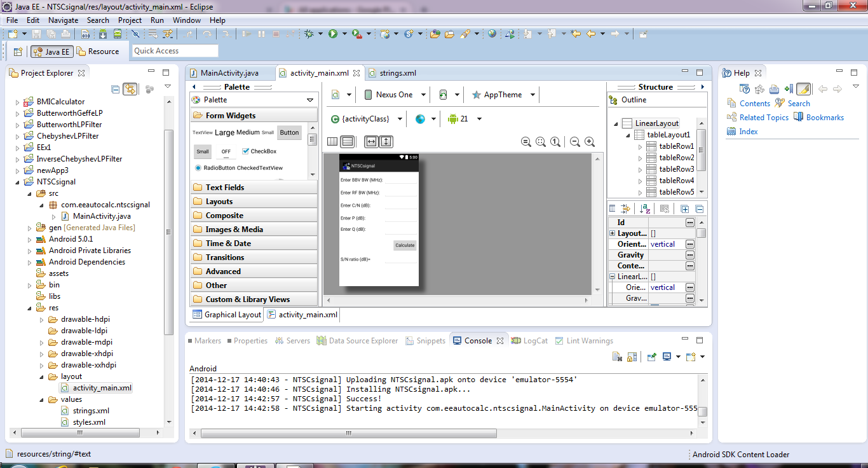Screen dimensions: 868x468
Task: Click the Button widget in Form Widgets
Action: click(x=289, y=132)
